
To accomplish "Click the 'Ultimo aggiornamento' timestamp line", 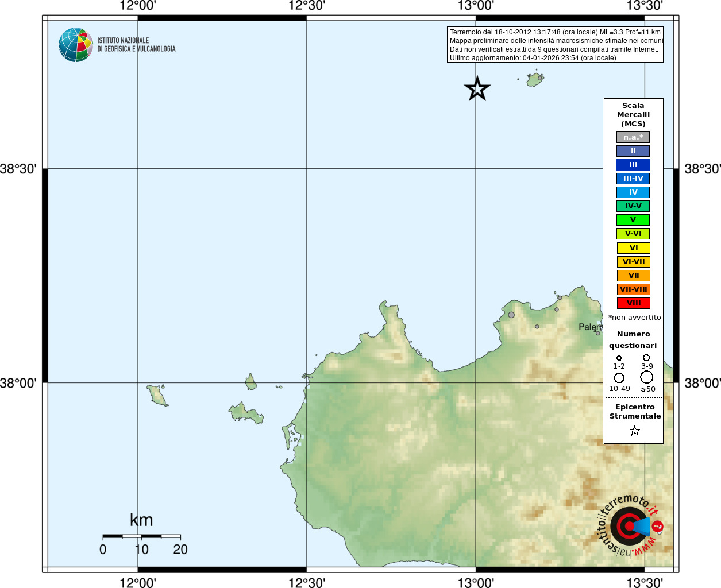I will click(x=533, y=58).
